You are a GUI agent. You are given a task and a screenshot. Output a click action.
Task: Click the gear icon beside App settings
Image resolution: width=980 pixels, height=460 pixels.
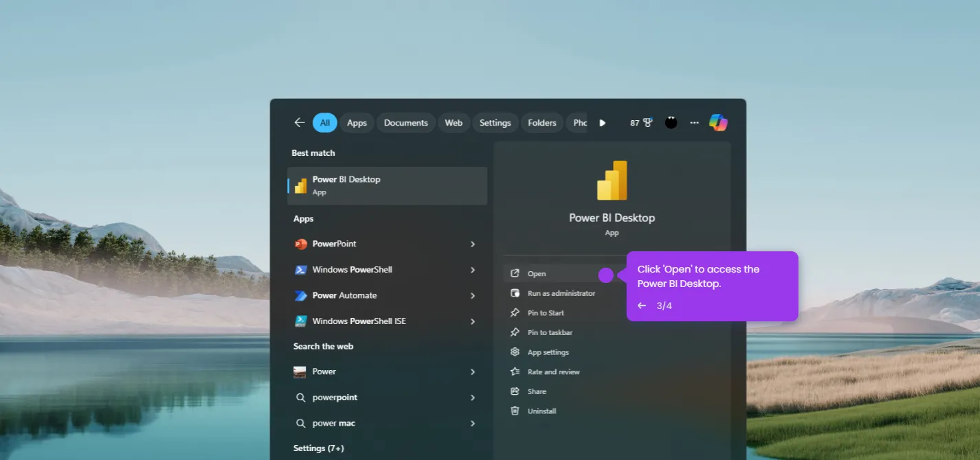coord(515,352)
